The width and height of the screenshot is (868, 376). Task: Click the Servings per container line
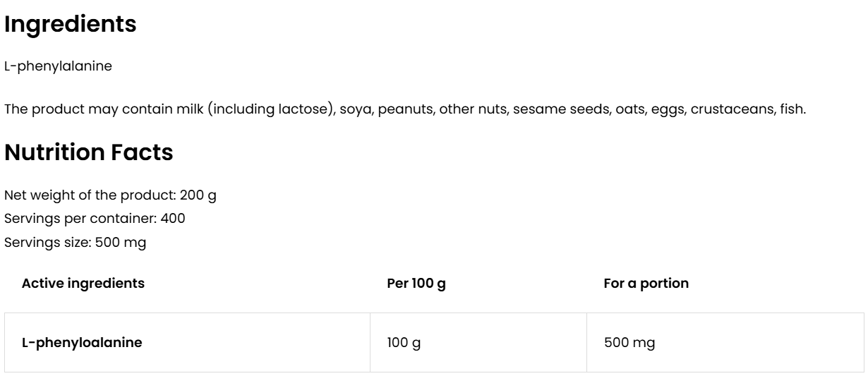(x=95, y=219)
